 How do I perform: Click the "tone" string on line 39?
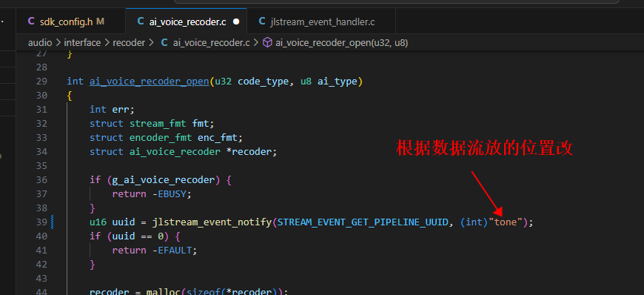505,222
